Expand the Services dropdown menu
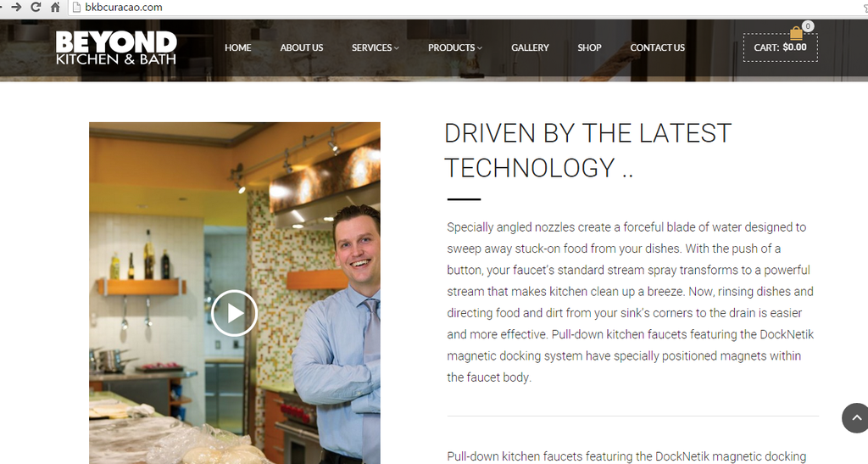 click(x=375, y=48)
